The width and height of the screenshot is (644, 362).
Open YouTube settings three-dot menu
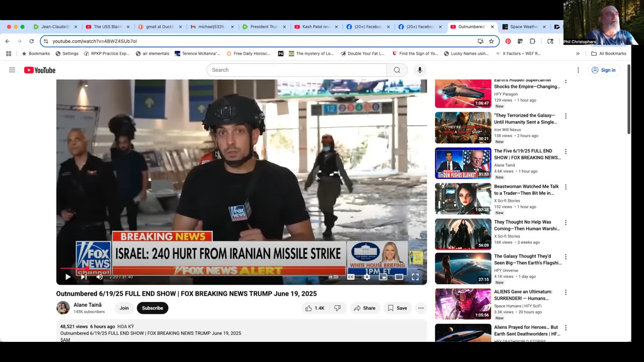pyautogui.click(x=578, y=70)
